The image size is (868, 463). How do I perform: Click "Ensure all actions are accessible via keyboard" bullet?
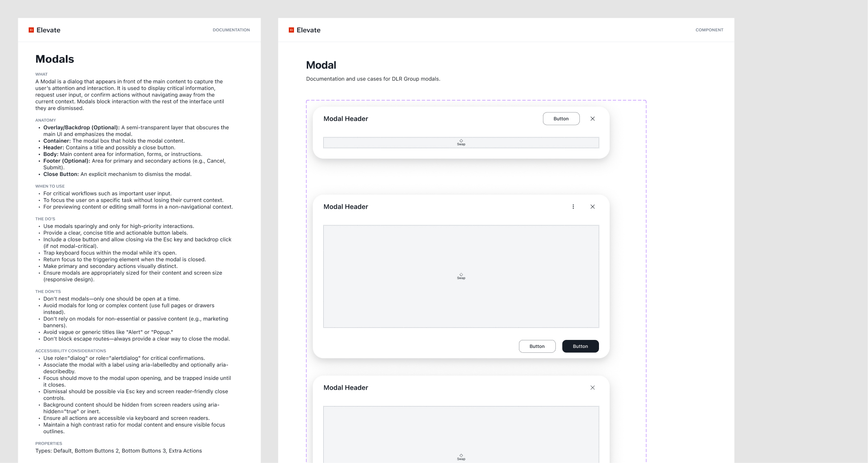tap(126, 418)
